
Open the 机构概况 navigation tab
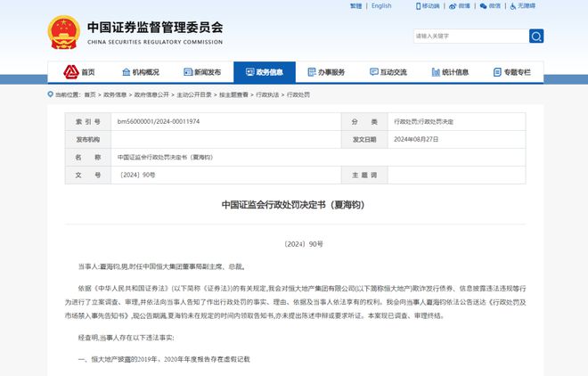(141, 72)
